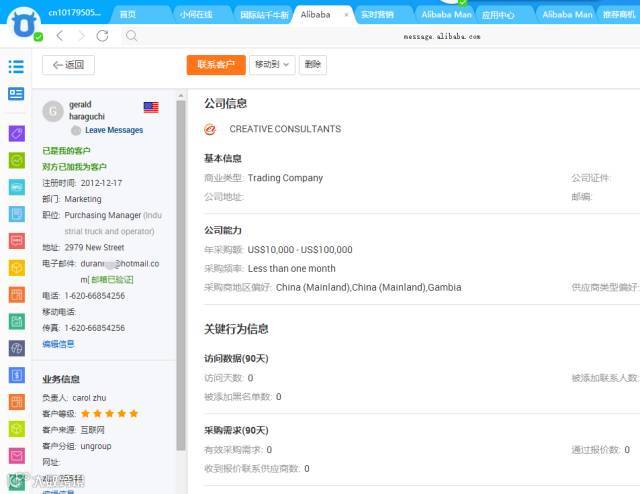
Task: Open search with the magnifier icon
Action: click(131, 36)
